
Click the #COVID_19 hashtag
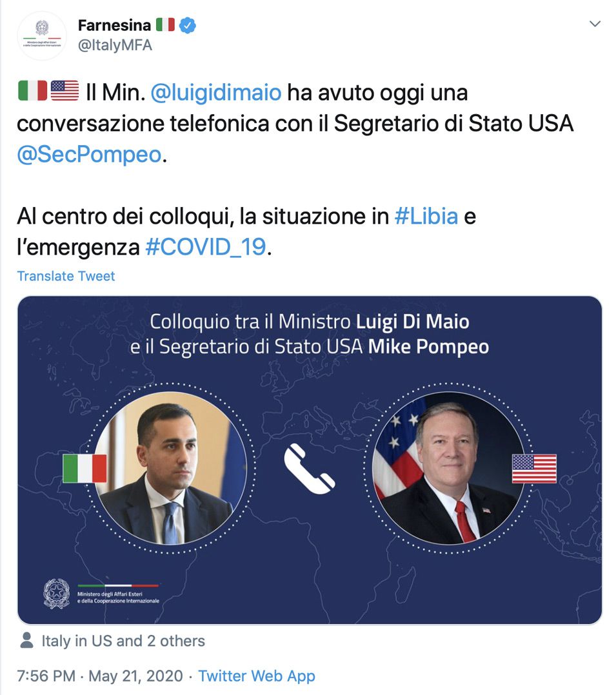tap(206, 247)
